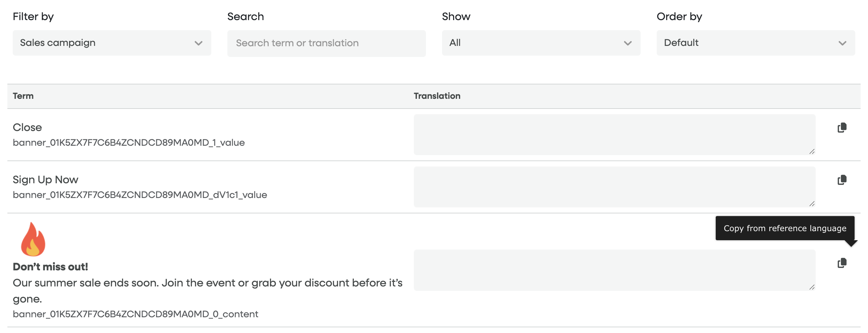Click the Sign Up Now translation text area
Image resolution: width=868 pixels, height=333 pixels.
pyautogui.click(x=614, y=187)
